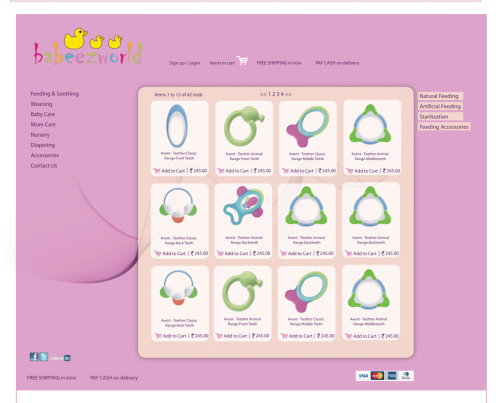Click cart icon under top-row green elephant teether
The width and height of the screenshot is (500, 403).
coord(221,171)
